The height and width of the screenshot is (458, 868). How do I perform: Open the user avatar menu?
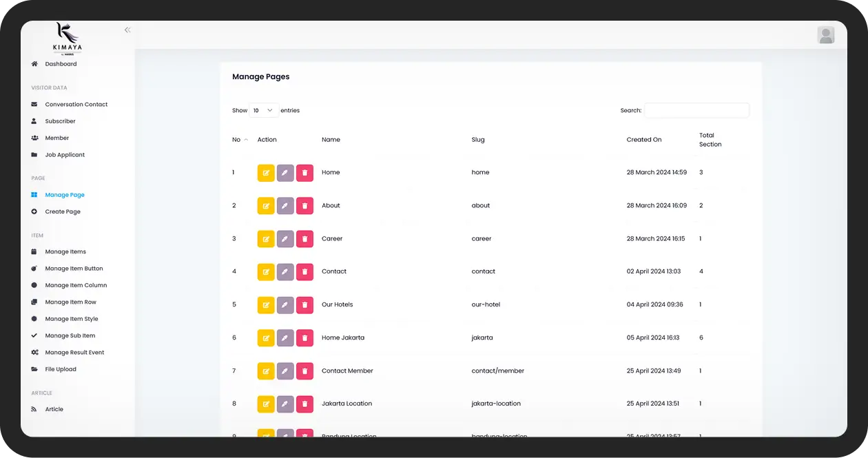pyautogui.click(x=825, y=35)
